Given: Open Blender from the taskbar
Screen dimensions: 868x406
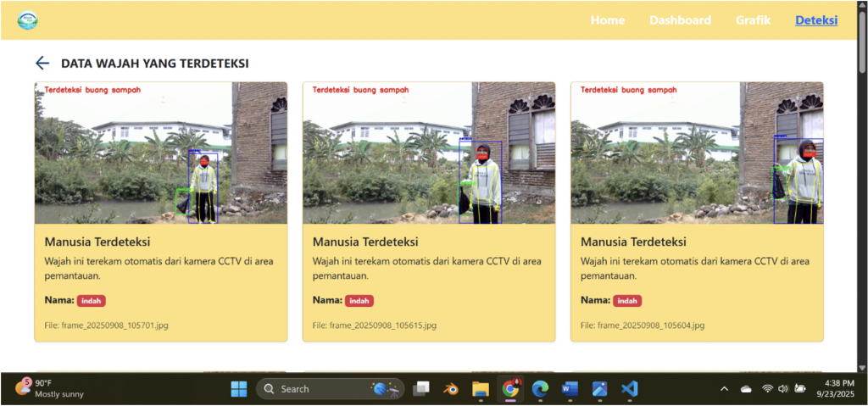Looking at the screenshot, I should click(451, 388).
